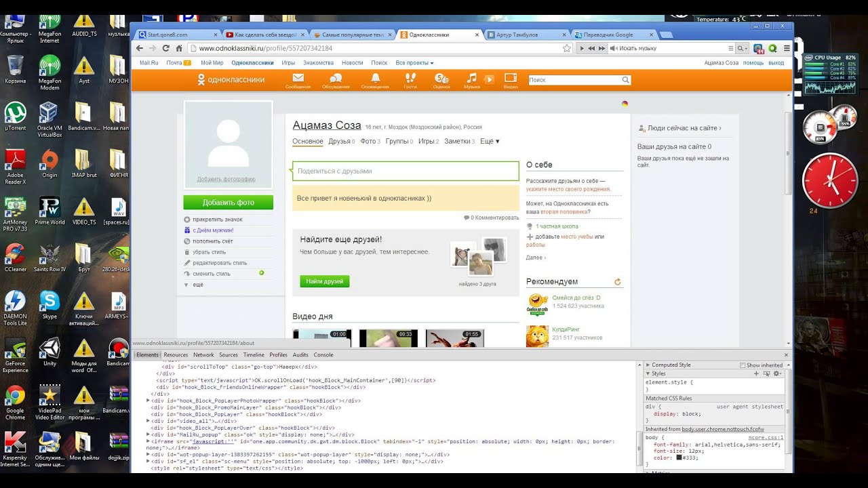The width and height of the screenshot is (868, 488).
Task: Open Музыка music note icon
Action: pos(472,80)
